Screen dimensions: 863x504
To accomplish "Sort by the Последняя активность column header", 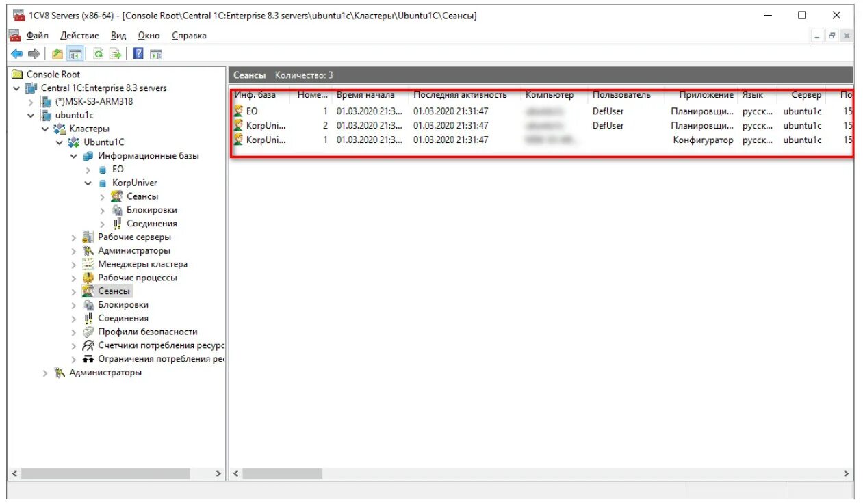I will click(x=464, y=95).
